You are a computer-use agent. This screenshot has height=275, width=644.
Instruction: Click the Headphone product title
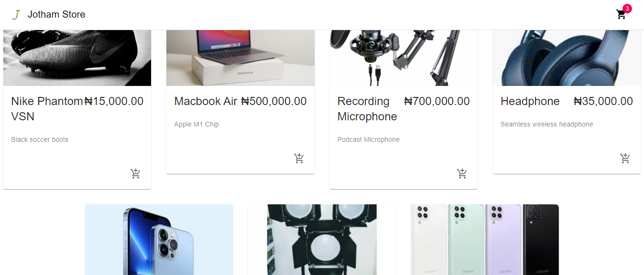(530, 101)
